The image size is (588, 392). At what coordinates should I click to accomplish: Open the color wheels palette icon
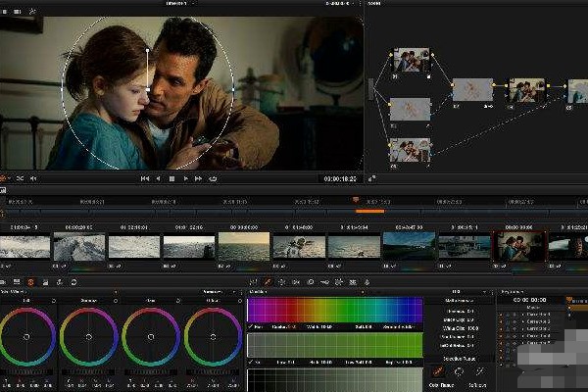(30, 281)
